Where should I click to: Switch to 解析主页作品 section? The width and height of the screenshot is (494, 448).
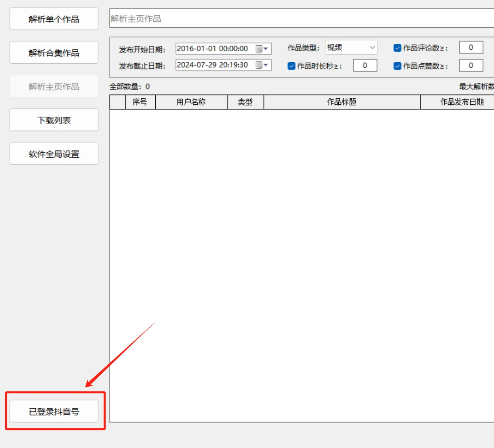(54, 86)
